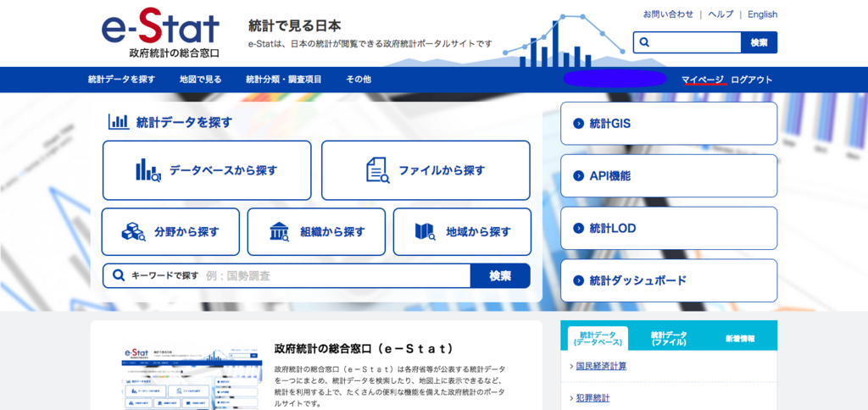Click the 分野から探す cubes icon
Image resolution: width=868 pixels, height=410 pixels.
coord(133,232)
